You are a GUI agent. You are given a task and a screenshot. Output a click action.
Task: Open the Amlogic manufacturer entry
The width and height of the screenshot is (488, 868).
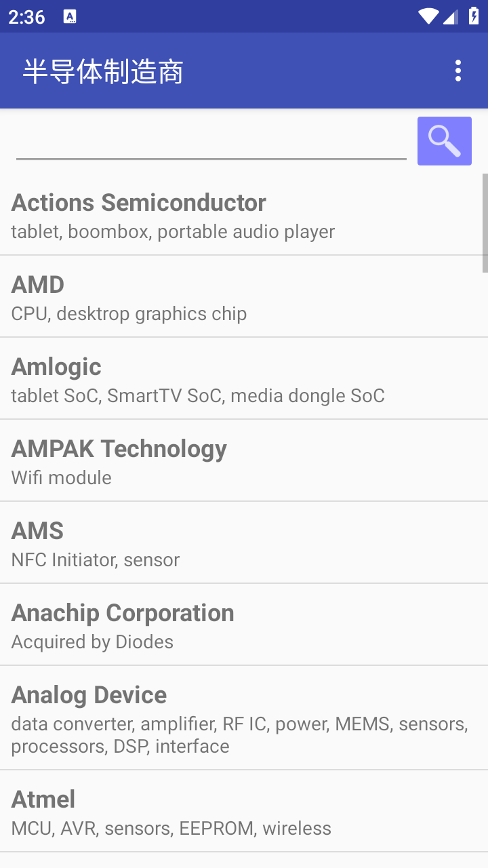(x=244, y=379)
